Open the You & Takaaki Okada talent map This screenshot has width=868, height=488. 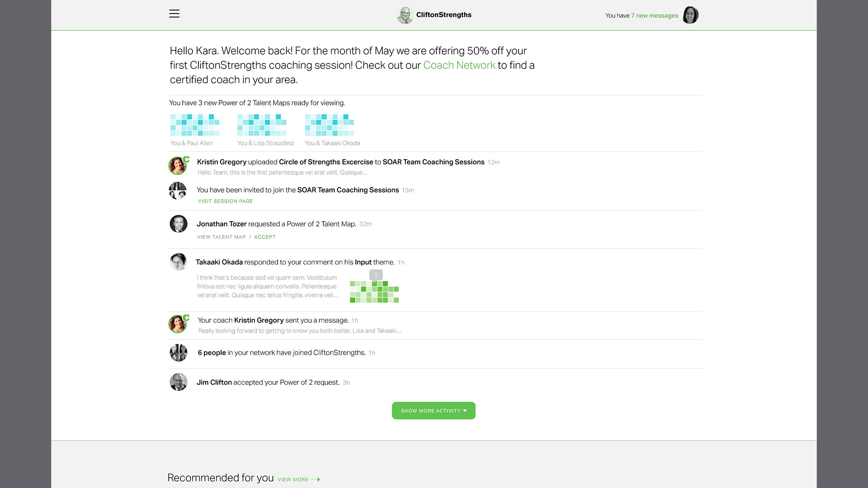pos(329,125)
